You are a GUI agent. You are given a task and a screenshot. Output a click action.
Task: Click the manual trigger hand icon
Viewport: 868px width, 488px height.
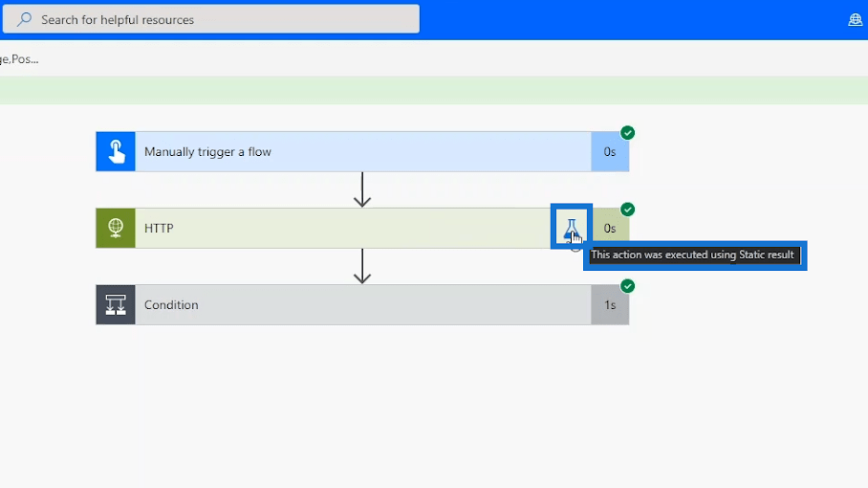[x=116, y=151]
